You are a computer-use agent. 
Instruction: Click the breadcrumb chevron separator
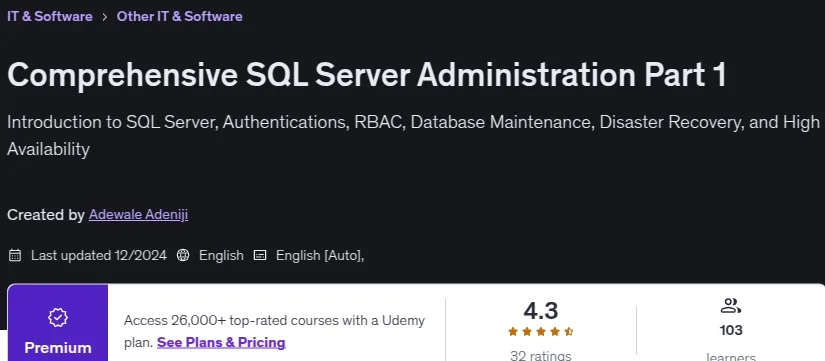click(105, 17)
